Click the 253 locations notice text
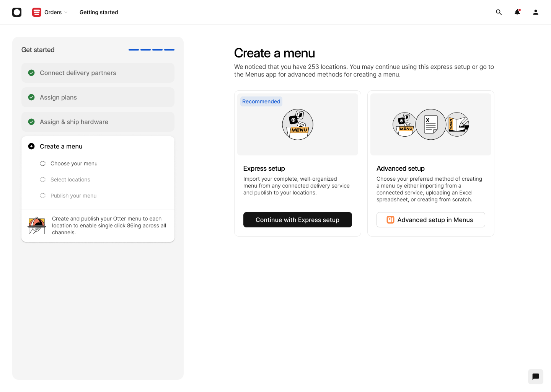 click(364, 70)
